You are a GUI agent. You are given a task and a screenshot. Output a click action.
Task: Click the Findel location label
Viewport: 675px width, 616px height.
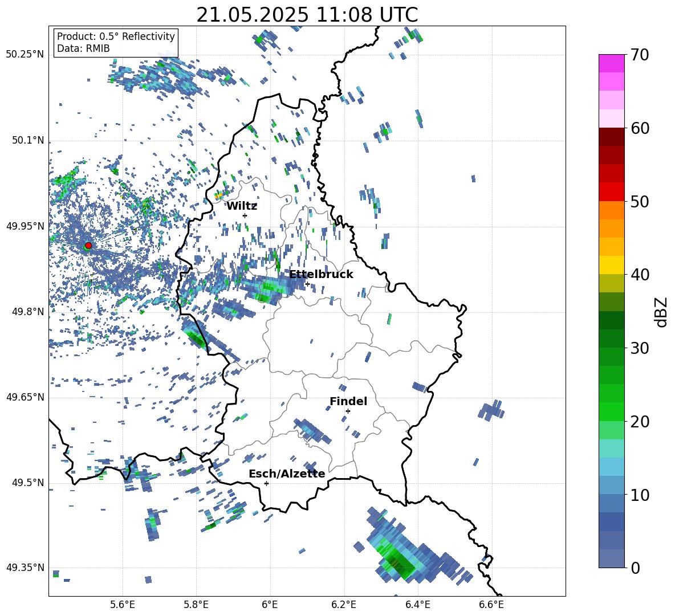(x=348, y=401)
